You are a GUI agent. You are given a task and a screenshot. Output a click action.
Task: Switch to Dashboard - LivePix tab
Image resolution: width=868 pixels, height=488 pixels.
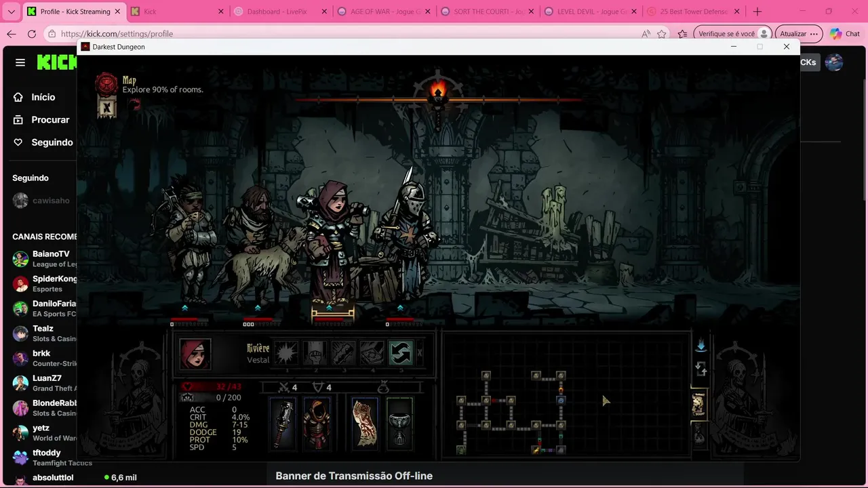click(279, 12)
